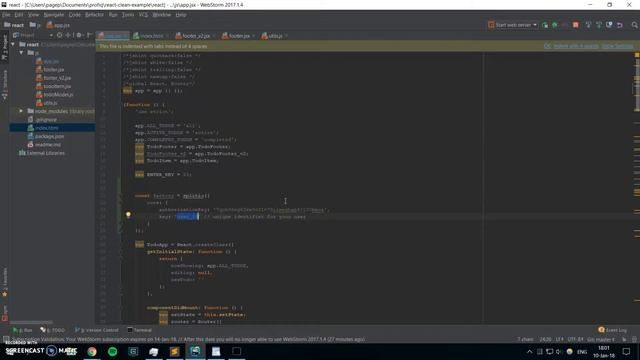Click the Spotify icon in the taskbar
The height and width of the screenshot is (360, 640).
coord(113,351)
